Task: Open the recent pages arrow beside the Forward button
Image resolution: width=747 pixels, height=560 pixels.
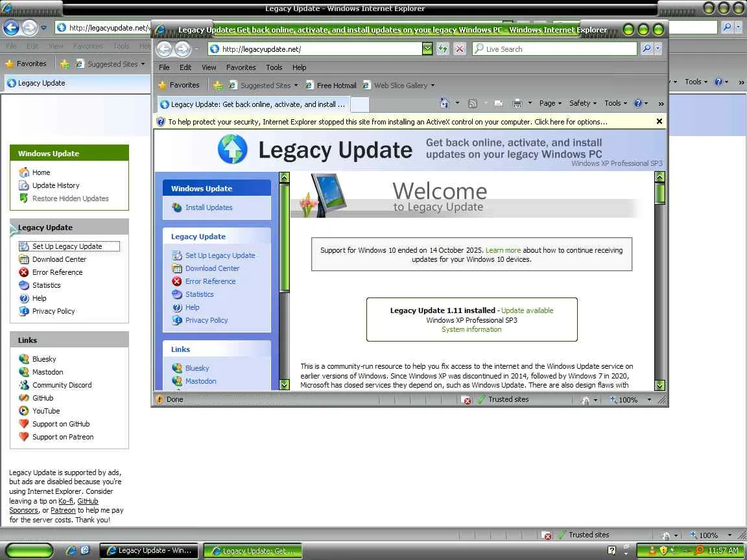Action: (x=196, y=49)
